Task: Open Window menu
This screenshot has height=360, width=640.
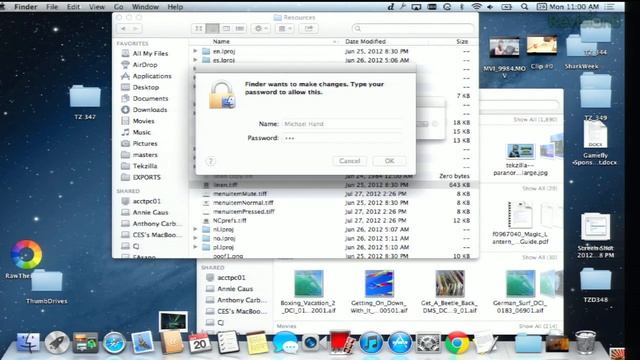Action: 145,7
